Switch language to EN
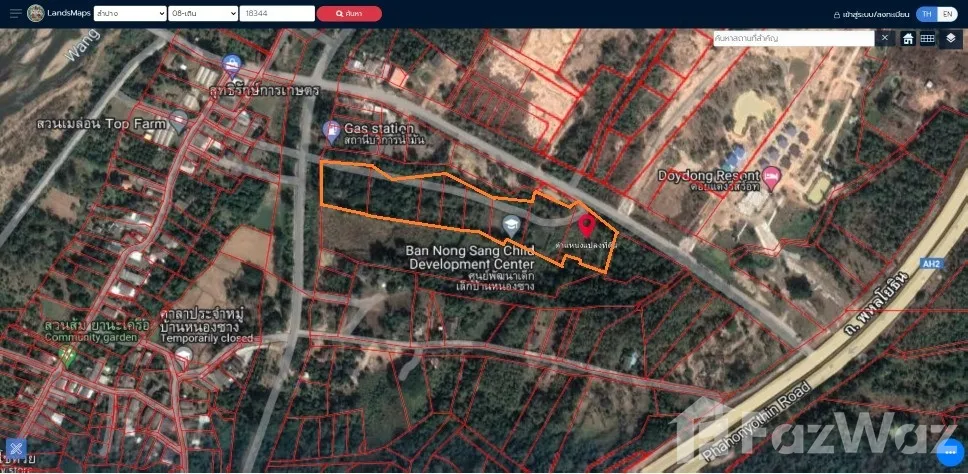 pos(947,14)
